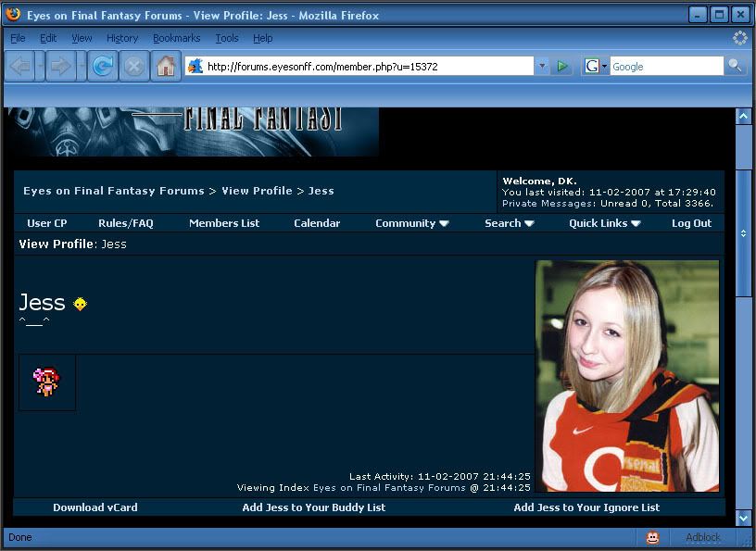This screenshot has width=756, height=551.
Task: Open the Members List
Action: click(x=224, y=223)
